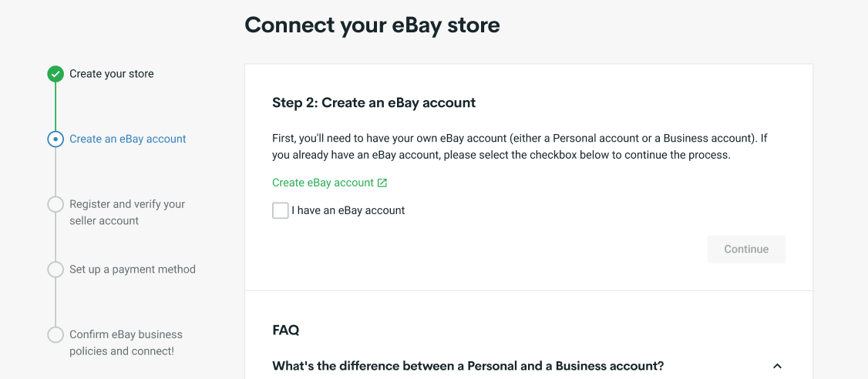Viewport: 868px width, 379px height.
Task: Open the Create eBay account link
Action: click(x=323, y=183)
